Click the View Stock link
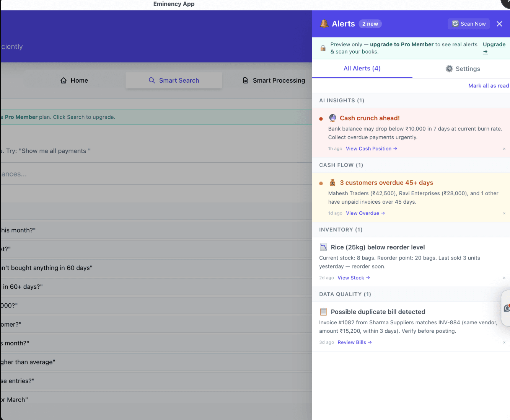The image size is (510, 420). tap(354, 278)
